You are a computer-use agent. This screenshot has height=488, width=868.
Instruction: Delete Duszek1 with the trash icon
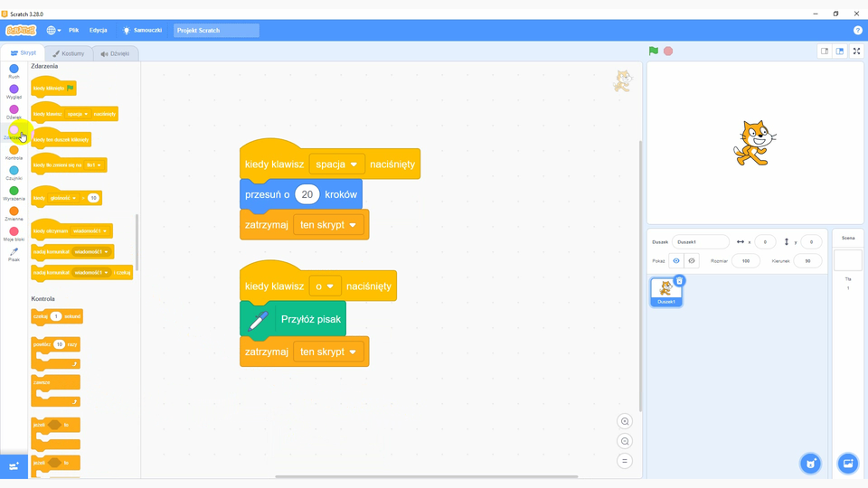tap(679, 281)
